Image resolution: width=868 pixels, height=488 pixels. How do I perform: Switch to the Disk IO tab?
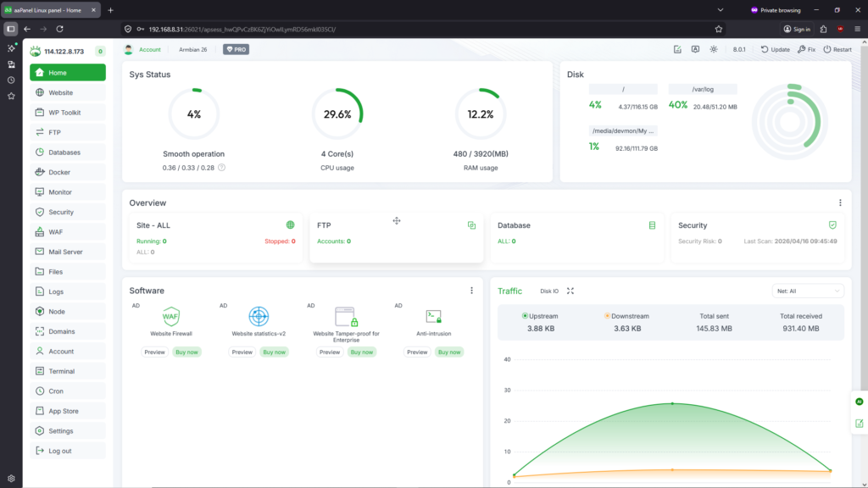coord(549,291)
